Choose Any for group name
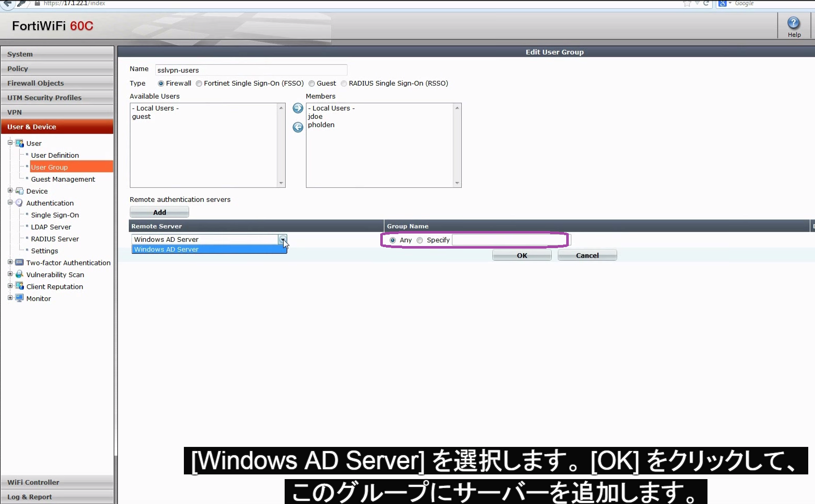This screenshot has width=815, height=504. 393,240
